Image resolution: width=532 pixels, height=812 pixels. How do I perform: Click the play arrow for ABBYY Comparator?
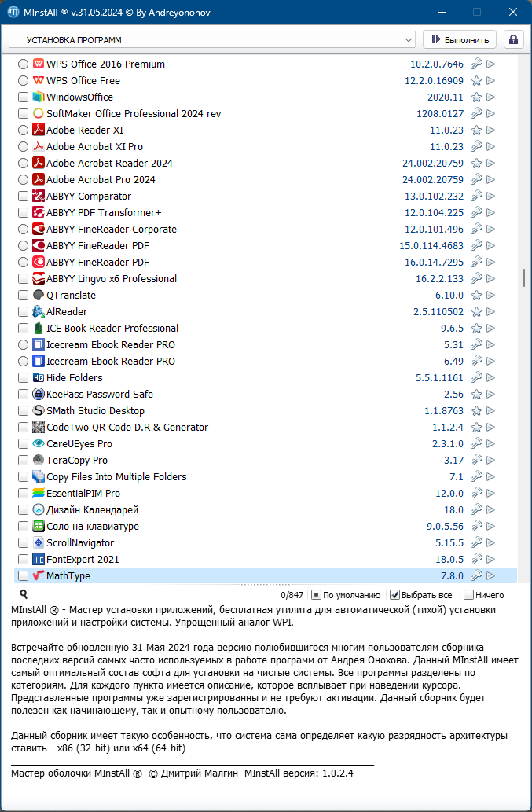tap(491, 196)
